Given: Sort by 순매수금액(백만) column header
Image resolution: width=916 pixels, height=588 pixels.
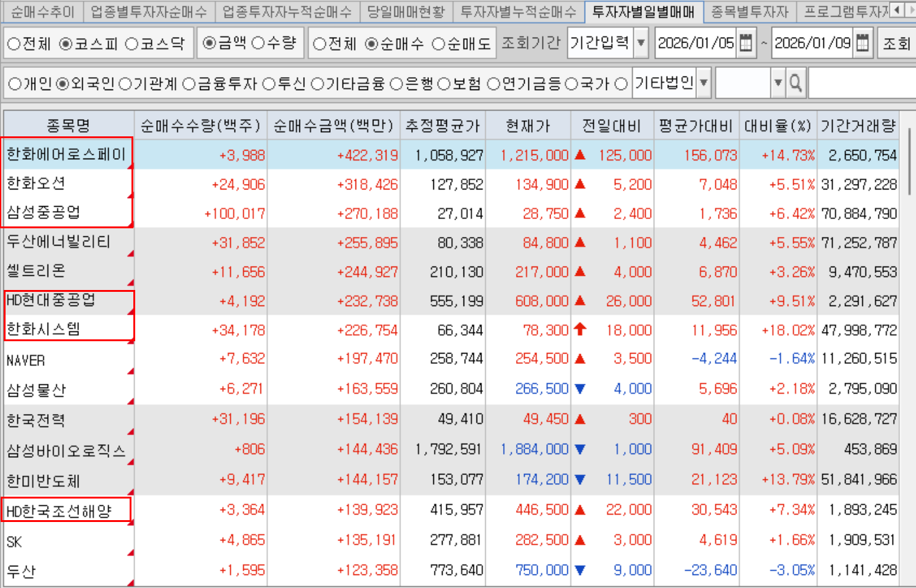Looking at the screenshot, I should tap(333, 126).
